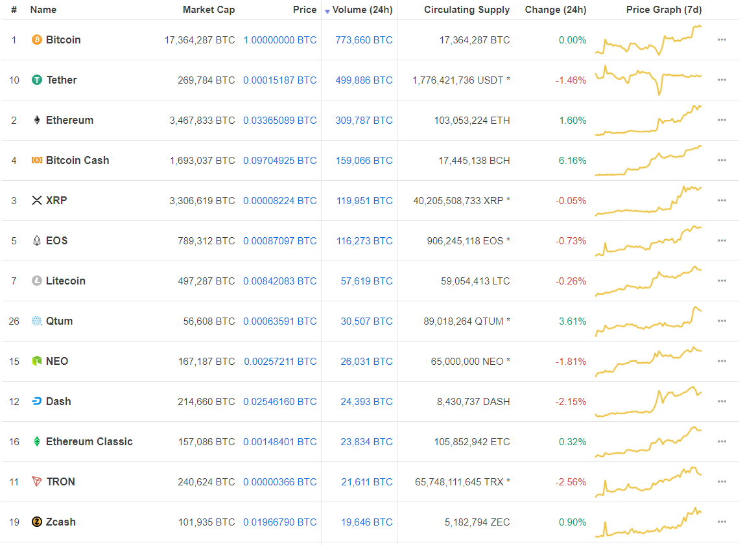Click the Ethereum diamond icon
Screen dimensions: 756x545
pos(37,120)
